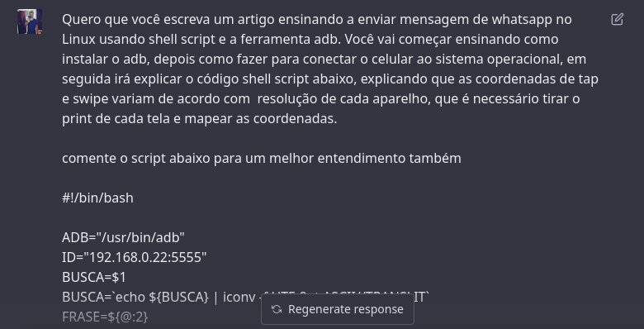Image resolution: width=644 pixels, height=329 pixels.
Task: Open the user avatar picture
Action: click(30, 21)
